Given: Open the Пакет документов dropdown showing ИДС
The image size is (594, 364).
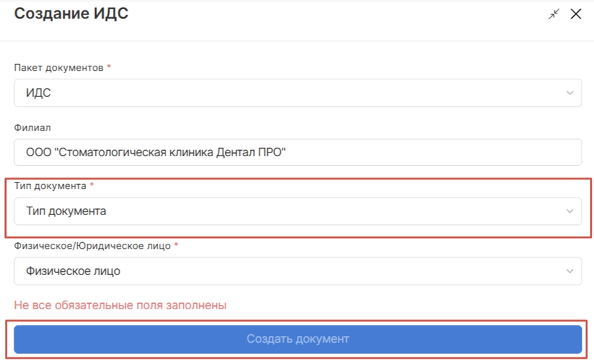Looking at the screenshot, I should [x=297, y=93].
